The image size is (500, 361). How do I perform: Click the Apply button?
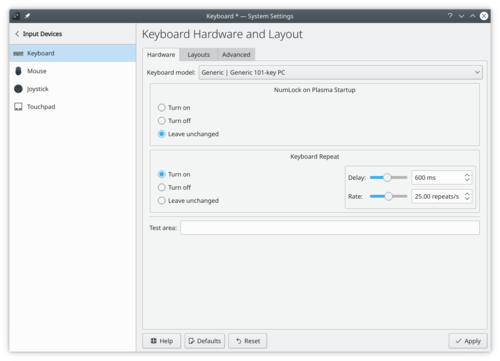pyautogui.click(x=468, y=341)
